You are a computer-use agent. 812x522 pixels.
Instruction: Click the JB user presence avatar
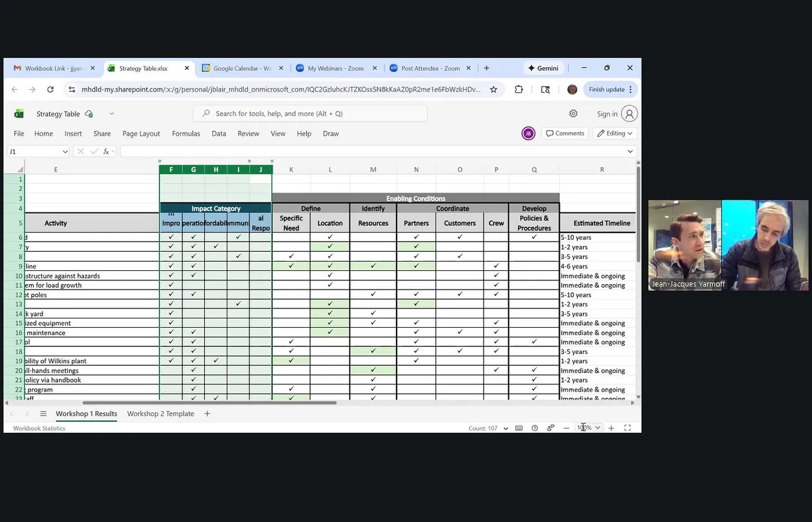[528, 133]
